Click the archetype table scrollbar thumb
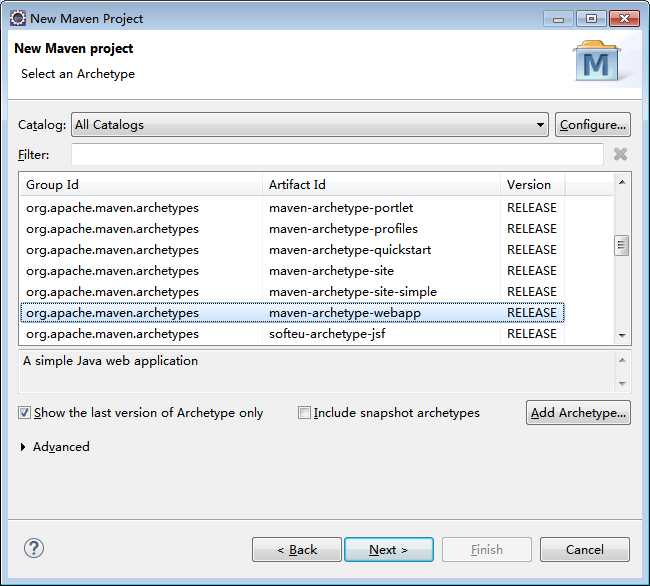 621,246
